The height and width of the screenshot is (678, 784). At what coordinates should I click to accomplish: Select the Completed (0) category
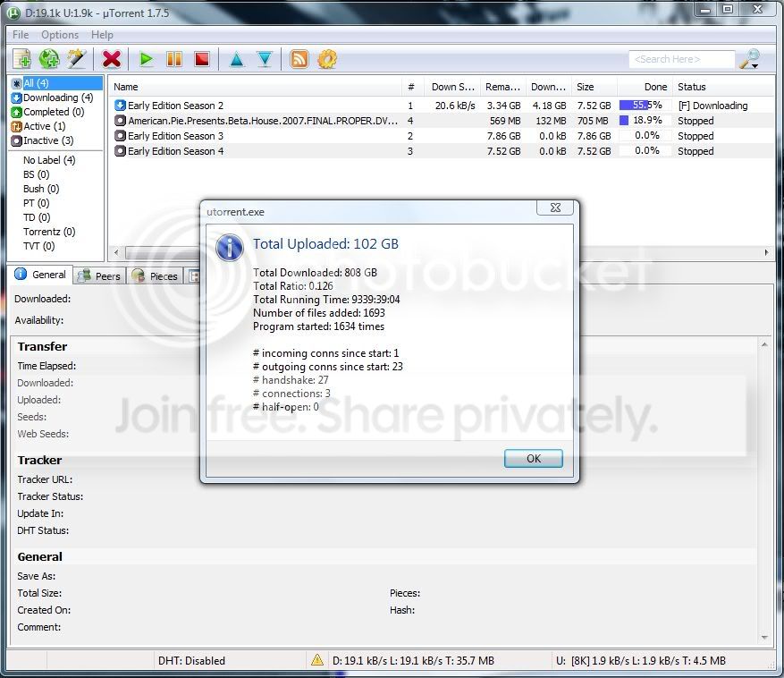point(48,112)
